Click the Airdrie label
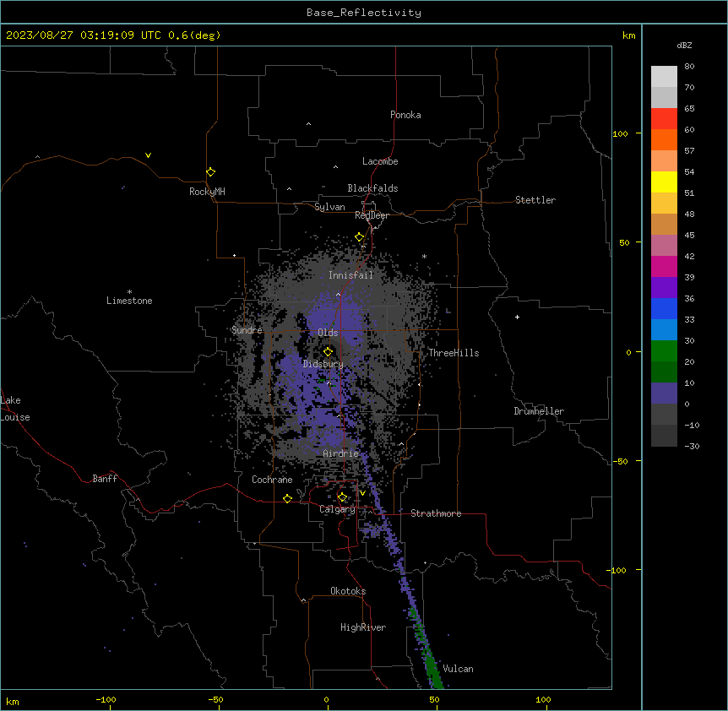 (x=340, y=453)
